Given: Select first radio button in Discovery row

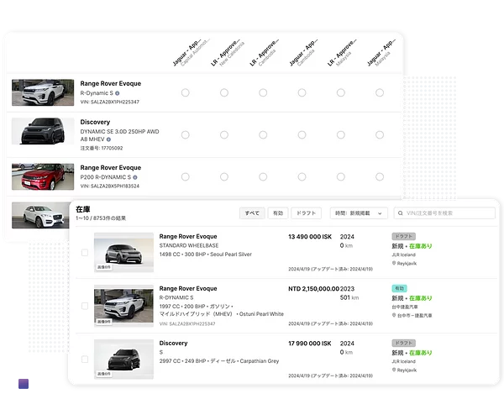Looking at the screenshot, I should click(x=185, y=134).
